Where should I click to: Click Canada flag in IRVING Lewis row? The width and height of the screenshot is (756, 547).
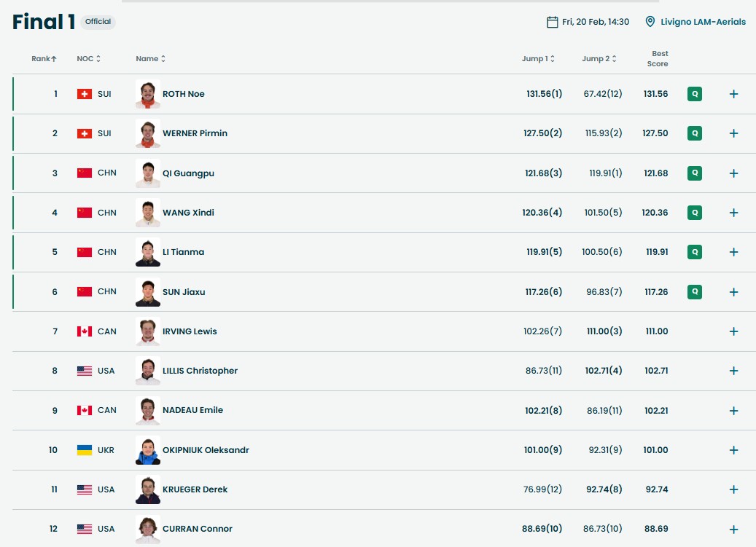(85, 331)
